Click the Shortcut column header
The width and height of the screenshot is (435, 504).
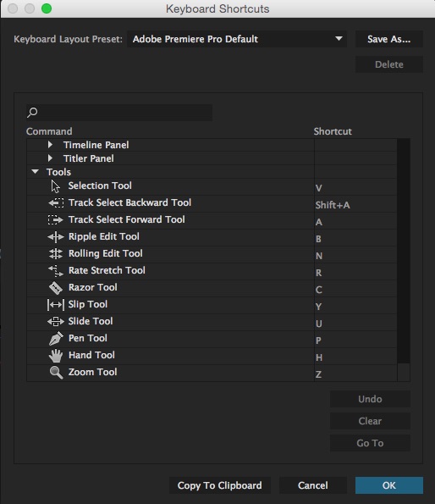click(x=333, y=131)
